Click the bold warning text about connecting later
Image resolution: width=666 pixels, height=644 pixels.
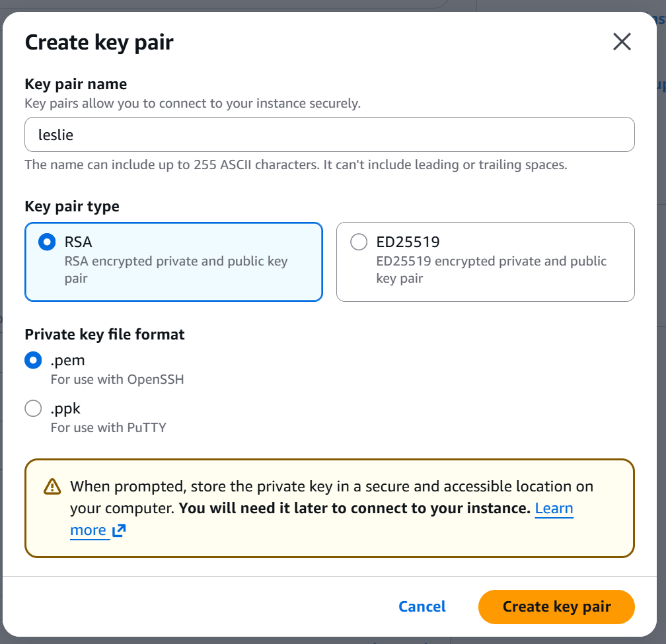(x=355, y=509)
